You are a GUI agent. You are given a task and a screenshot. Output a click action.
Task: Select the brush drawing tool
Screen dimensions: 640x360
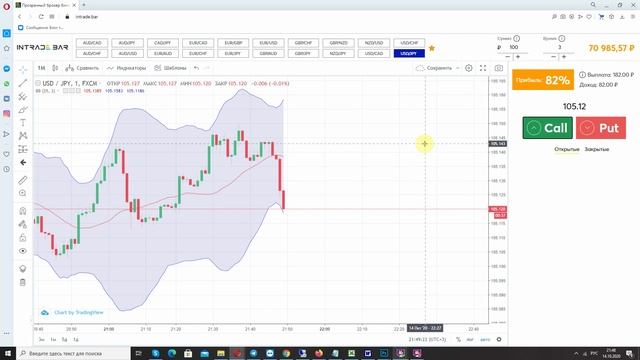tap(23, 110)
